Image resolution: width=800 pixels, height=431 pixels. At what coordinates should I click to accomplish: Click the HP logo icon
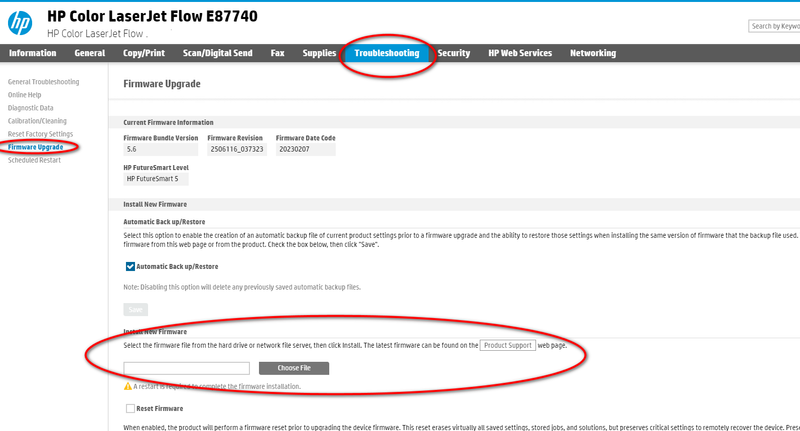pyautogui.click(x=20, y=23)
